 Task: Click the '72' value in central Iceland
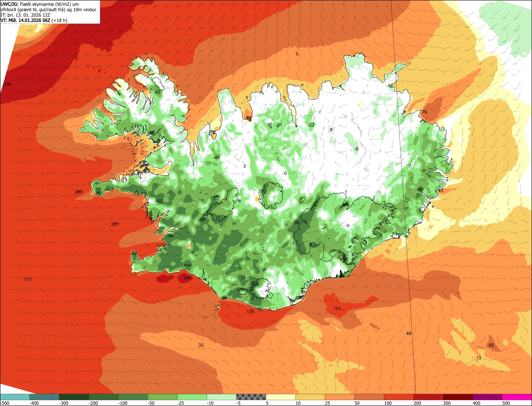pos(264,192)
